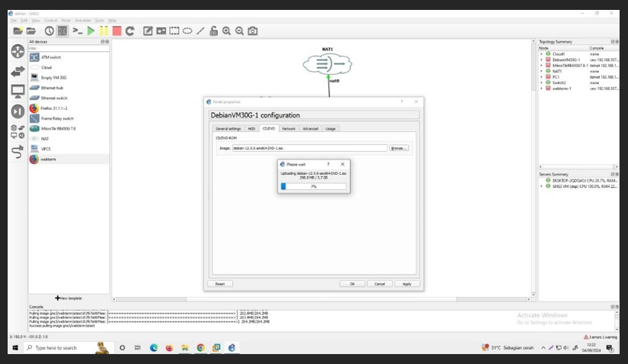The image size is (628, 364).
Task: Switch to the Usage tab
Action: click(330, 129)
